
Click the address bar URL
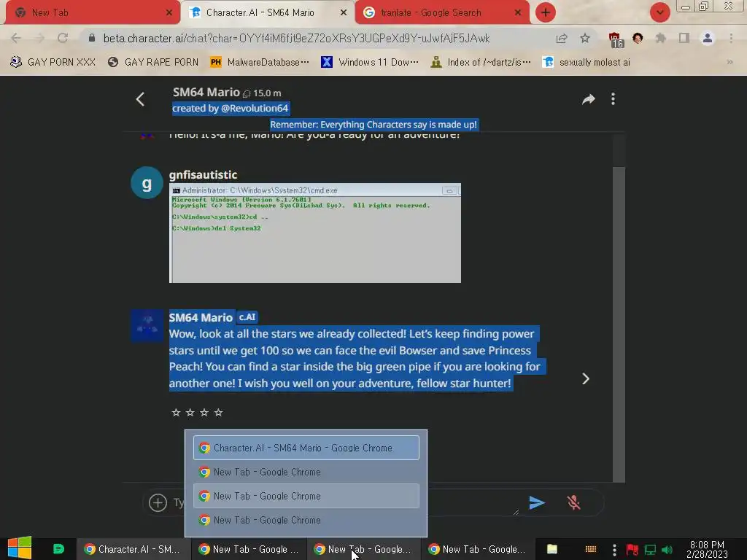tap(296, 38)
